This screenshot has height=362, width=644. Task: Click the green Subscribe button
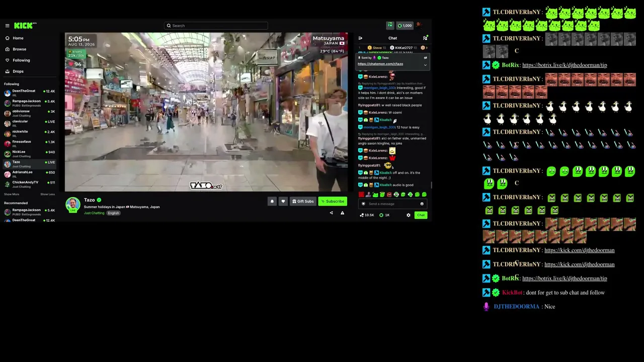(333, 202)
